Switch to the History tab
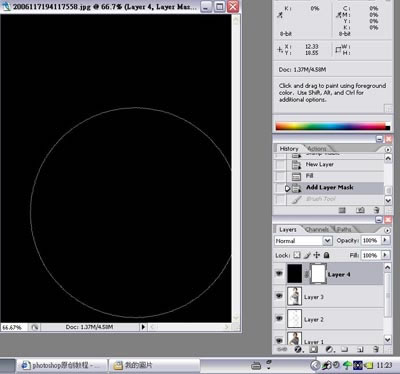 click(x=289, y=149)
